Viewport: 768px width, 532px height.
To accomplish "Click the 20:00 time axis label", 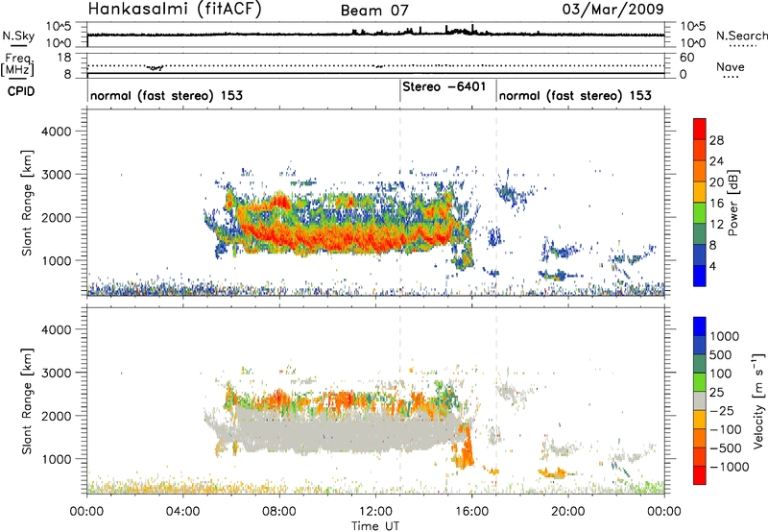I will 568,512.
